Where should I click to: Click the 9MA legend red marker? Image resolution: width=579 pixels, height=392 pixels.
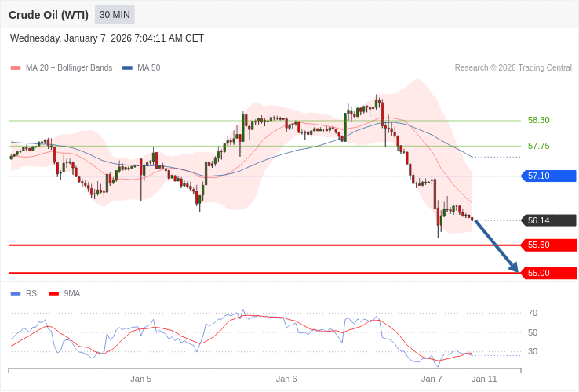[x=53, y=294]
